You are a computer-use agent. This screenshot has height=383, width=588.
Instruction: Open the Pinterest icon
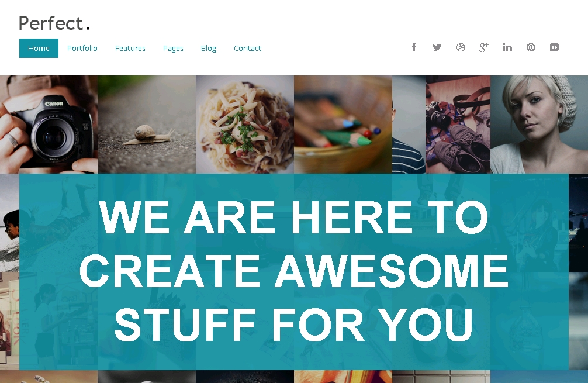coord(531,47)
